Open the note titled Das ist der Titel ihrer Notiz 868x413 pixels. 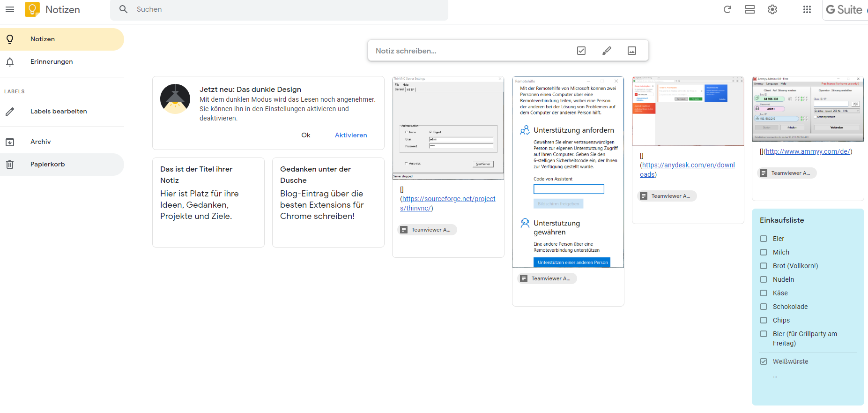pos(208,203)
